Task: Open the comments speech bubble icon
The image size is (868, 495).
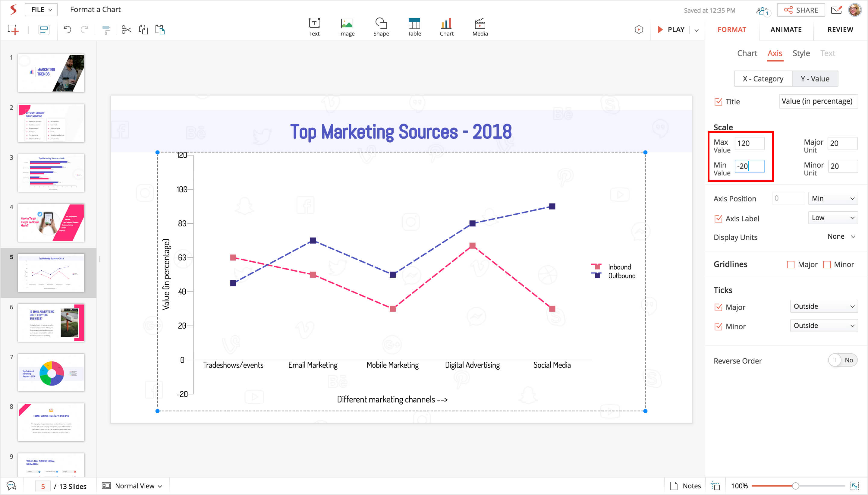Action: point(11,486)
